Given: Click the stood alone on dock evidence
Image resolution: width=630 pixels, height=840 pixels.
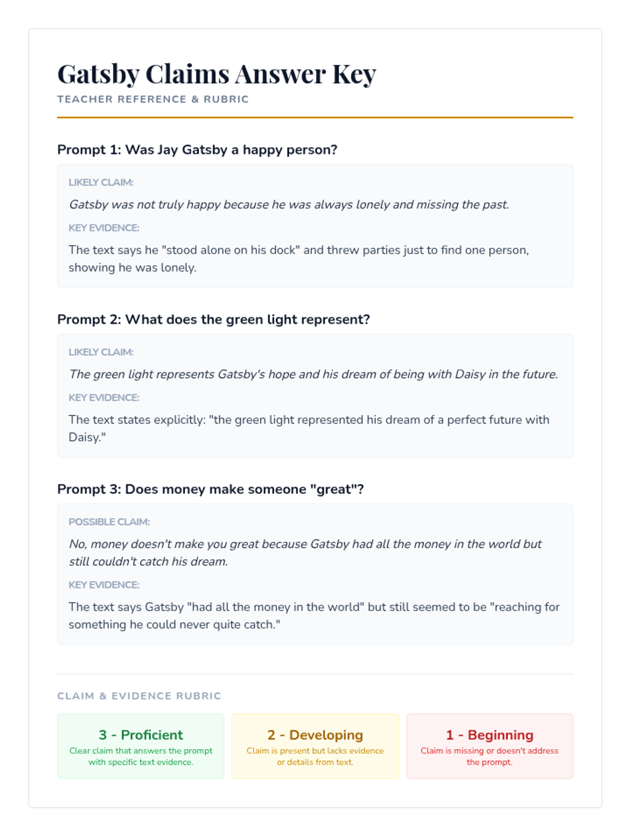Looking at the screenshot, I should click(299, 258).
